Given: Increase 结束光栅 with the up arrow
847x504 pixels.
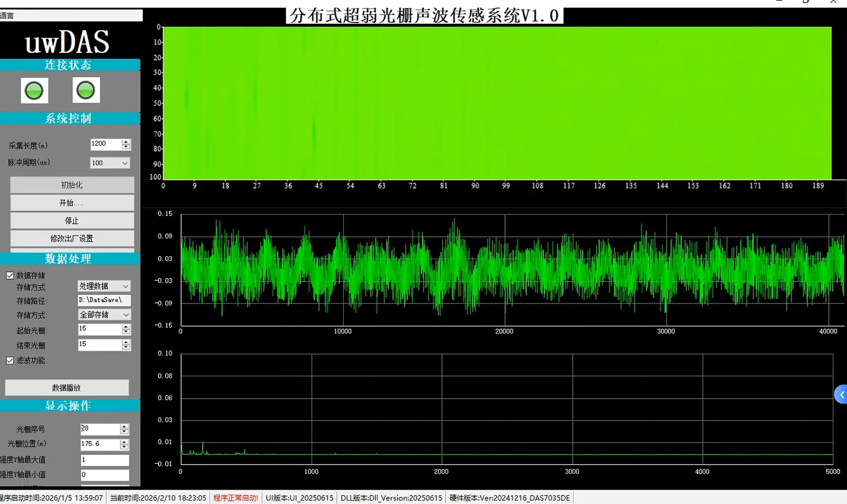Looking at the screenshot, I should (126, 342).
